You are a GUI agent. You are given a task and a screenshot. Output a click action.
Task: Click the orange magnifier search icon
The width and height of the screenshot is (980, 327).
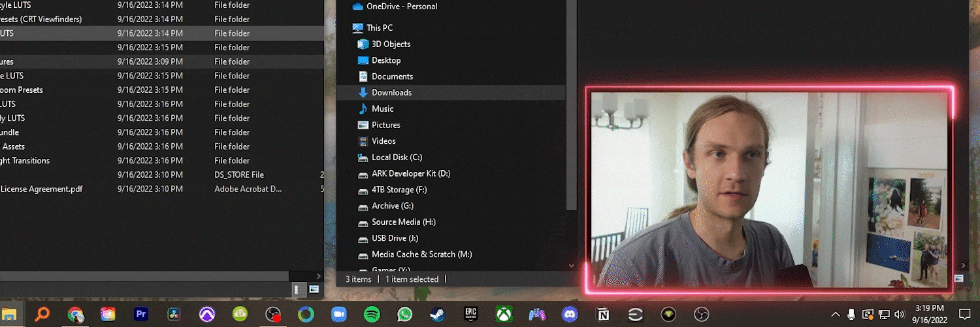42,315
